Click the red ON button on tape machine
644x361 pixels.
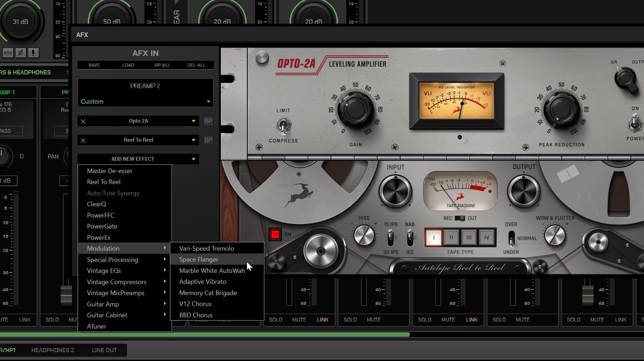[x=275, y=234]
